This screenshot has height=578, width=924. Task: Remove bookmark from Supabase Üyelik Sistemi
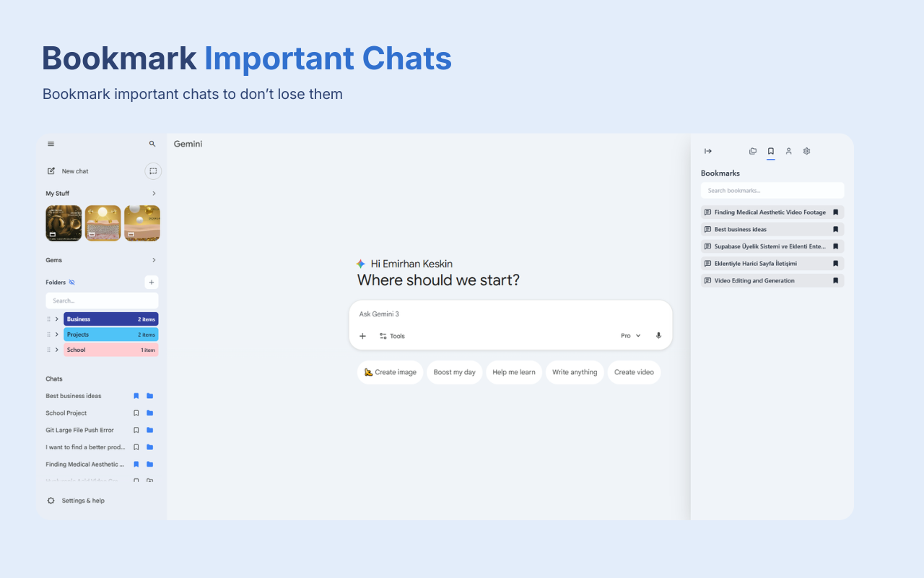[x=836, y=246]
